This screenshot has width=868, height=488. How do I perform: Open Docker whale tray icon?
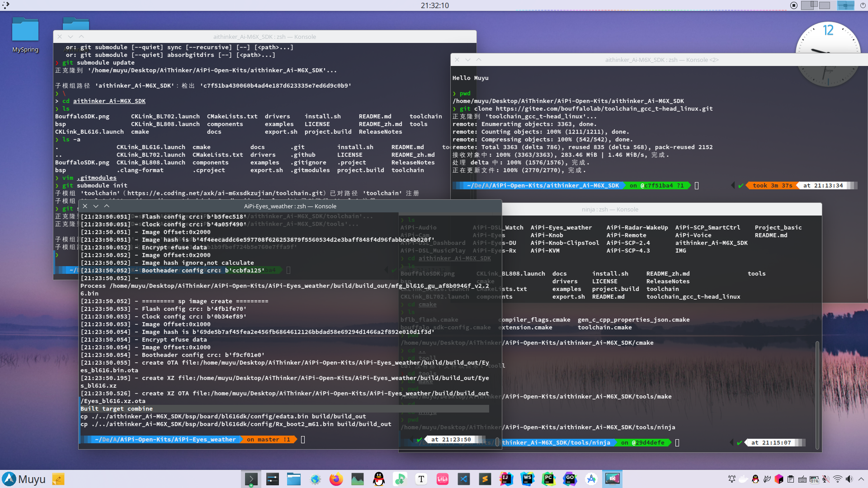click(743, 479)
